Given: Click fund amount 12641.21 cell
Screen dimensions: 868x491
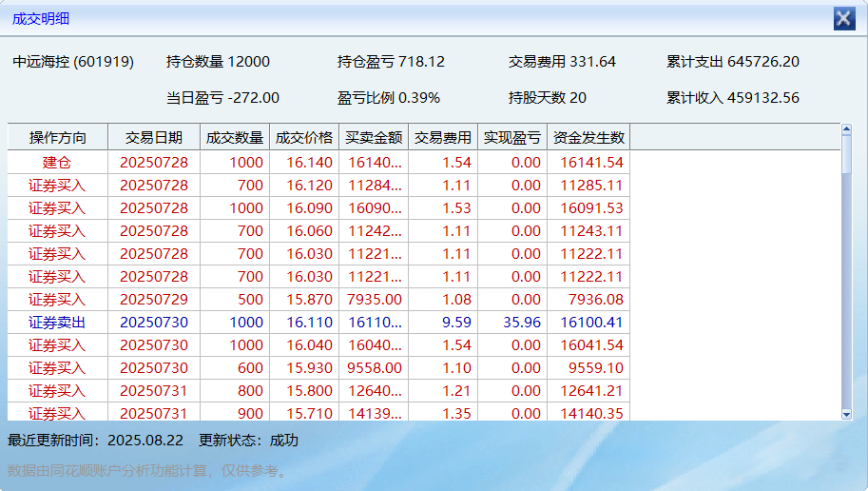Looking at the screenshot, I should [589, 391].
